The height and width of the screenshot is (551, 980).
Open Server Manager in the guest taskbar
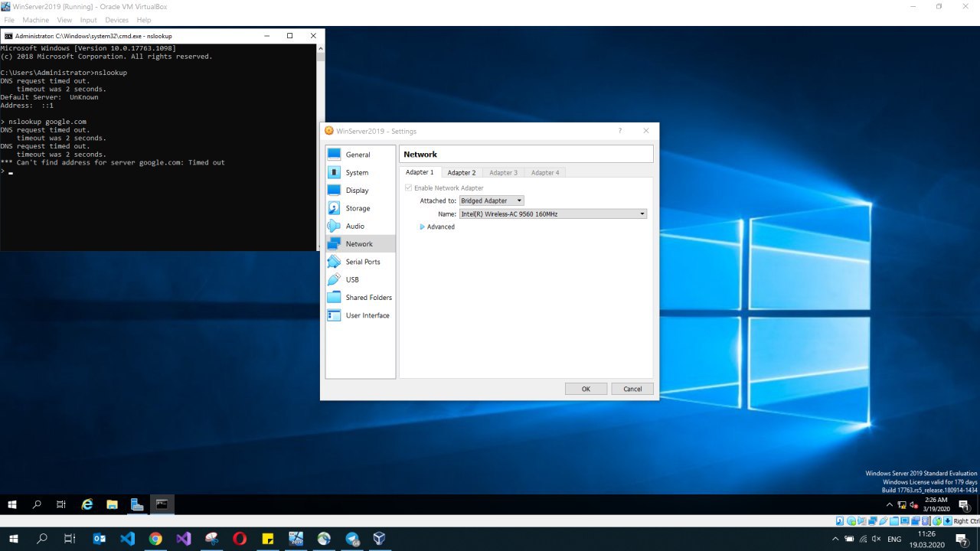[x=137, y=504]
